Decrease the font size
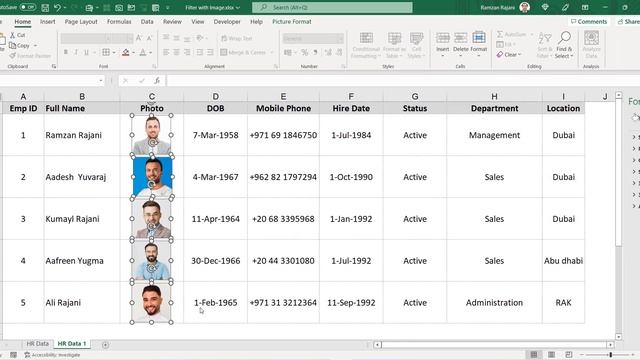Image resolution: width=640 pixels, height=360 pixels. 149,38
